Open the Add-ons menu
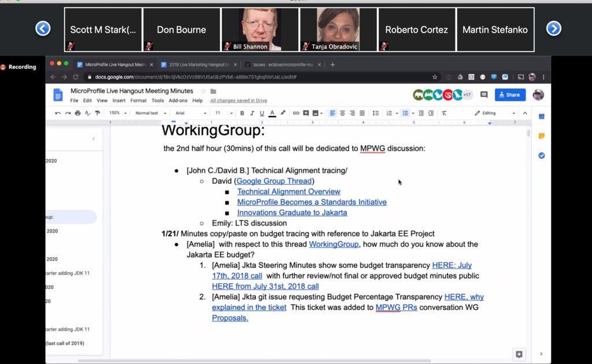592x364 pixels. [178, 101]
